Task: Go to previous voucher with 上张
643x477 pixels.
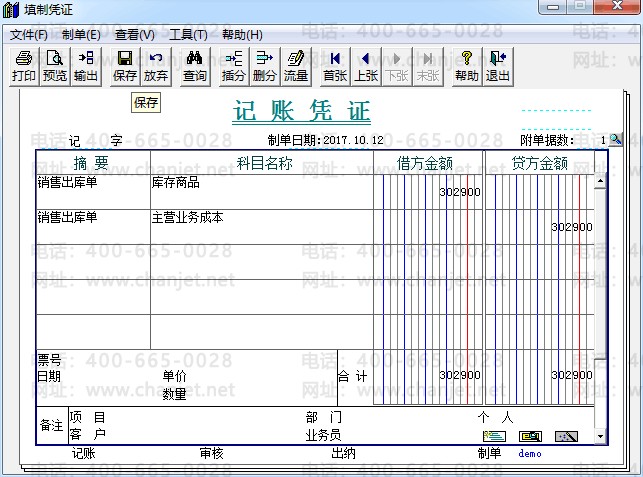Action: pos(366,66)
